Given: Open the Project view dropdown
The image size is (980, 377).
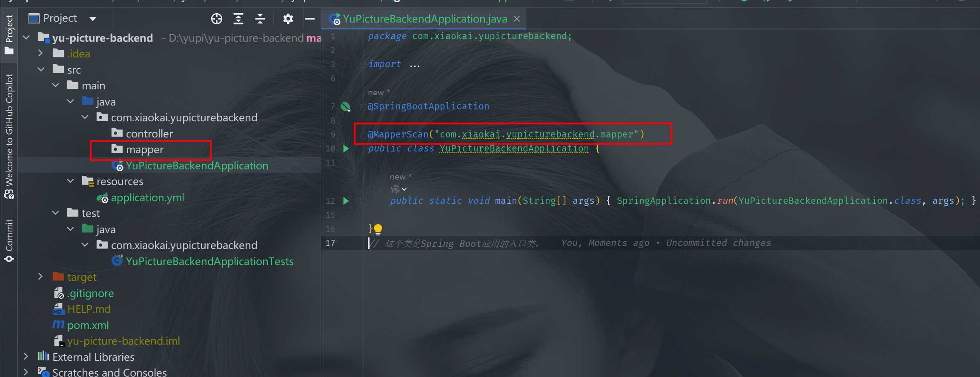Looking at the screenshot, I should (x=93, y=19).
